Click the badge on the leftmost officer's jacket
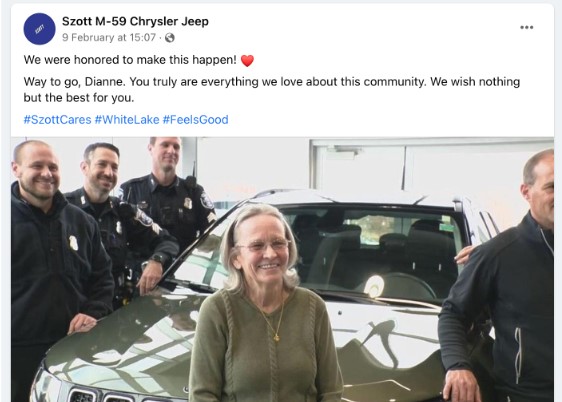 [73, 243]
